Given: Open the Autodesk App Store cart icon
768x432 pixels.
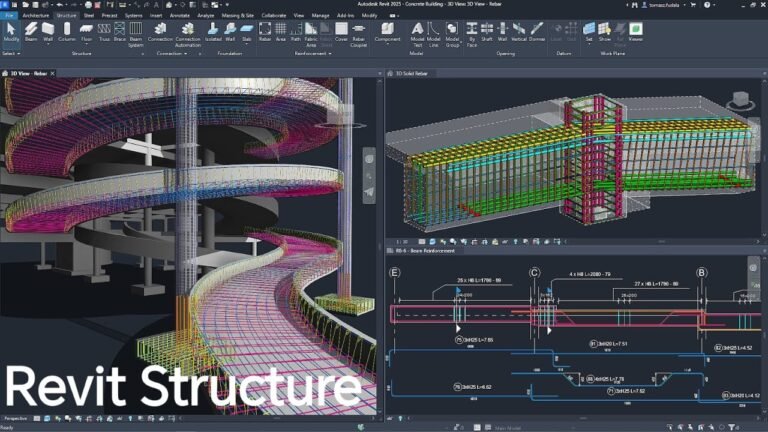Looking at the screenshot, I should [x=693, y=4].
